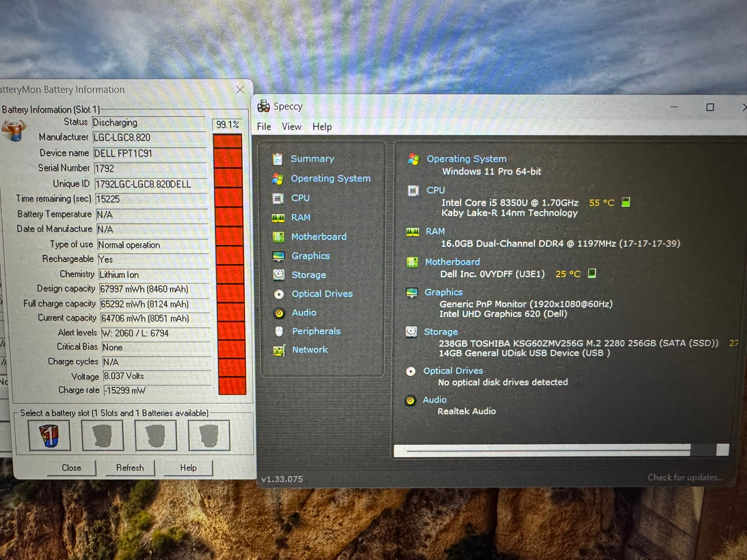The image size is (747, 560).
Task: Click the Audio icon in summary pane
Action: (x=410, y=400)
